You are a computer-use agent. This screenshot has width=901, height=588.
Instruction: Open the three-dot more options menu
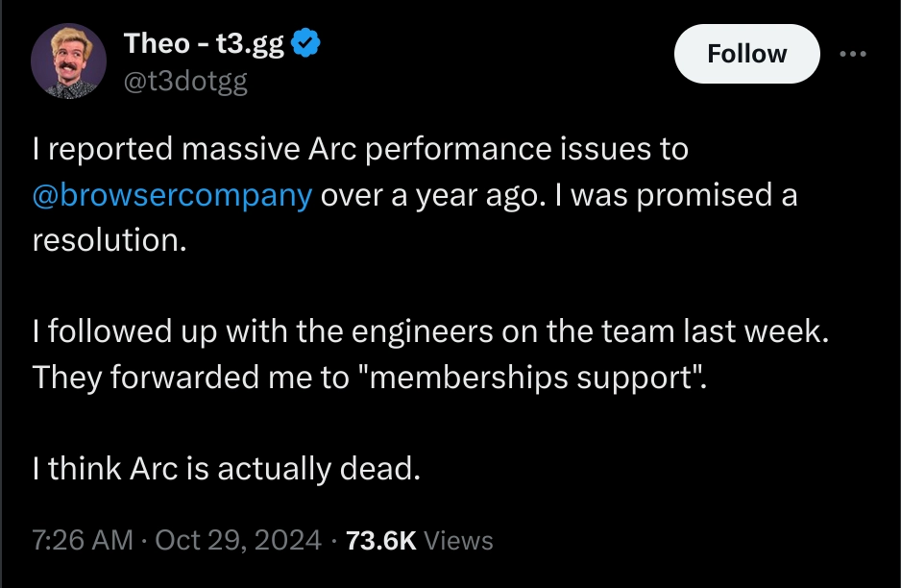[853, 54]
